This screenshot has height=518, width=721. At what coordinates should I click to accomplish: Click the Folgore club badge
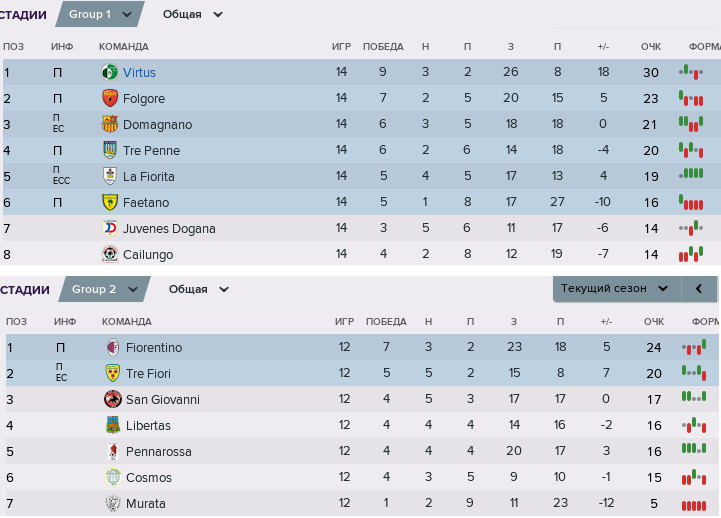pos(109,98)
